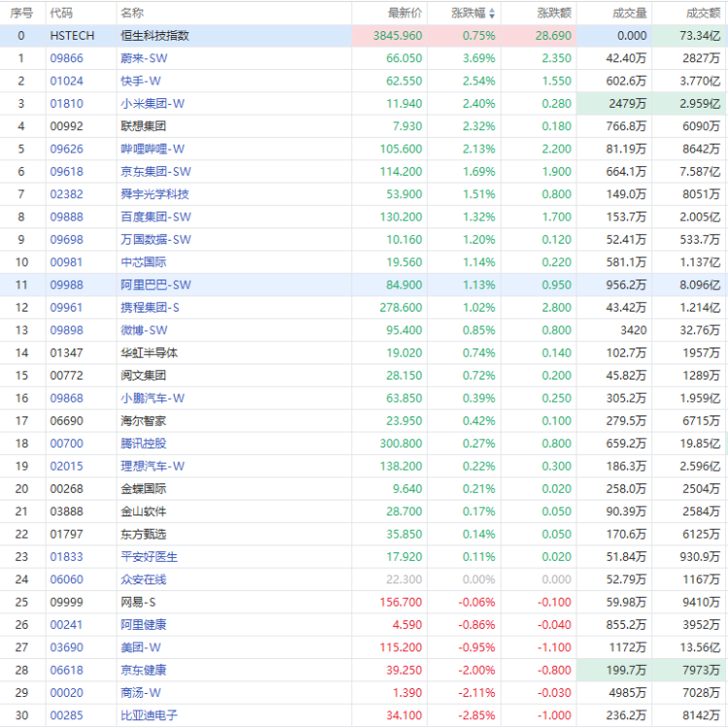Open 携程集团-S stock link

coord(149,308)
